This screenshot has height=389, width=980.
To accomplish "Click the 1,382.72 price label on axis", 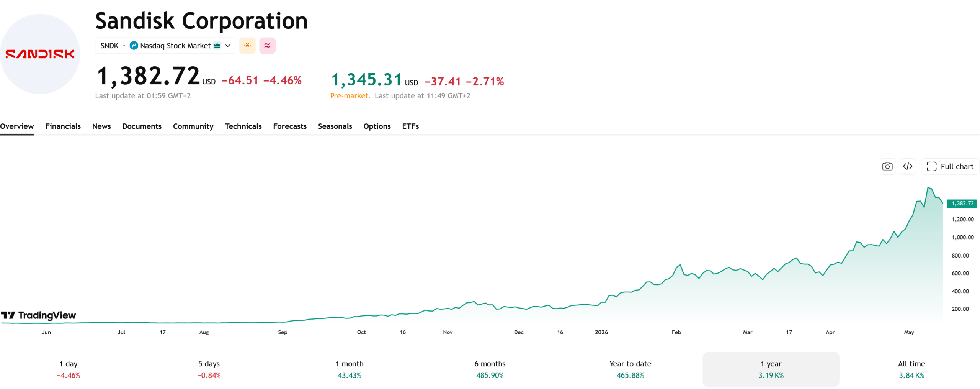I will coord(962,203).
